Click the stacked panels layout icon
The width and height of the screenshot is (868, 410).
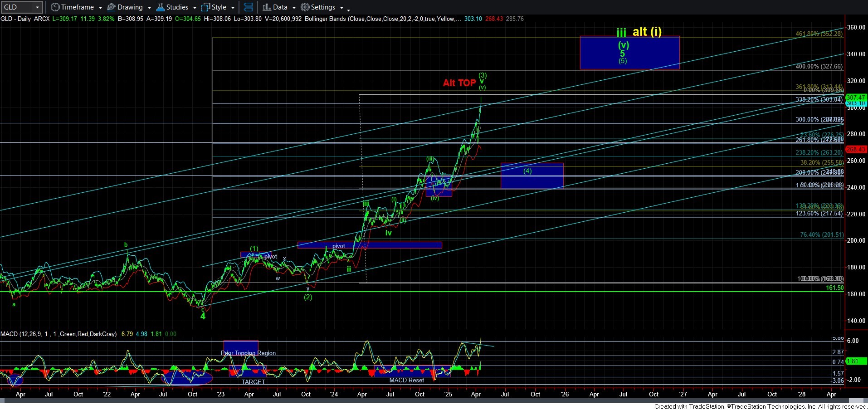point(248,7)
